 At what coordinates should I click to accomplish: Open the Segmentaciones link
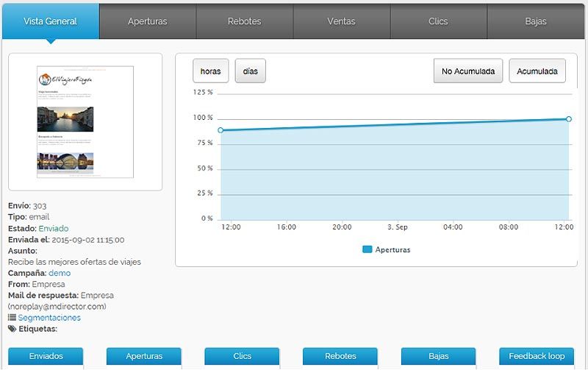pos(49,318)
